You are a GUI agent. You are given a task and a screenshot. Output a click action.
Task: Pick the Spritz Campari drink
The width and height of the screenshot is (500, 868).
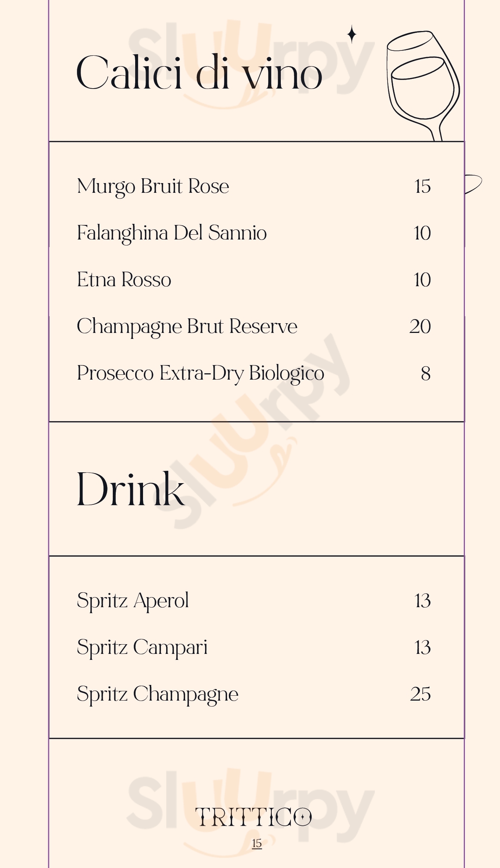coord(142,647)
